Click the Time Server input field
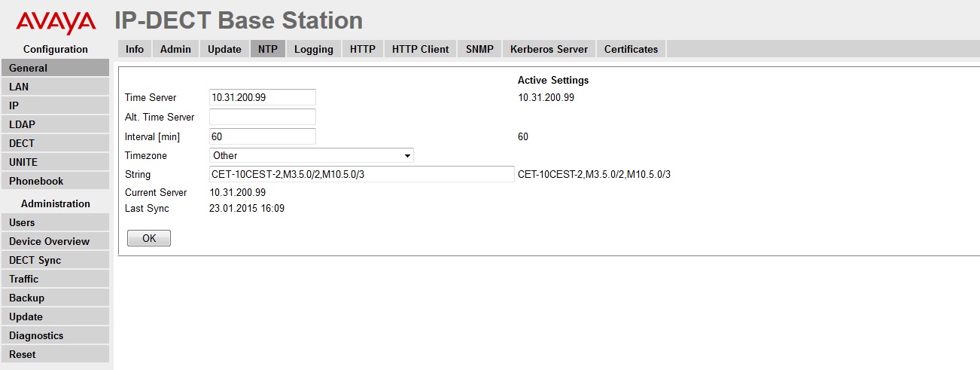 coord(262,97)
